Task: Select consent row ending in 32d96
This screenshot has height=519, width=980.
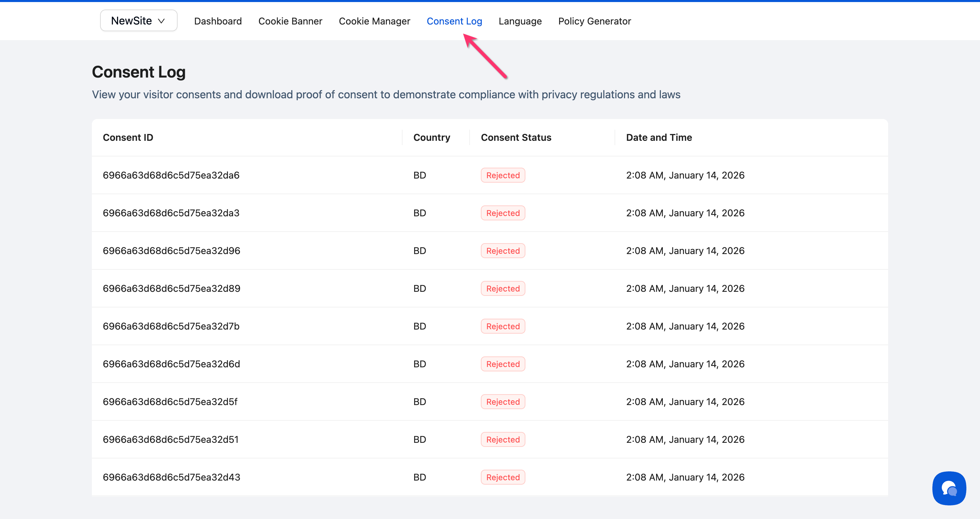Action: pyautogui.click(x=171, y=251)
